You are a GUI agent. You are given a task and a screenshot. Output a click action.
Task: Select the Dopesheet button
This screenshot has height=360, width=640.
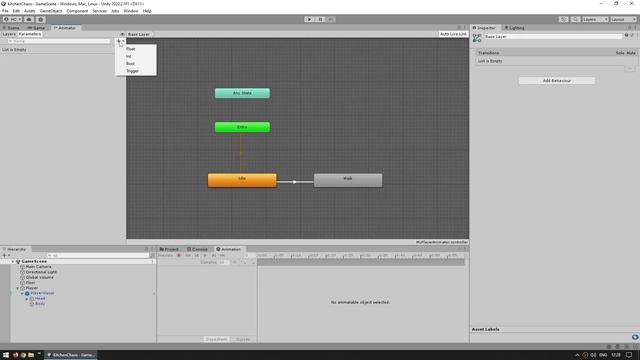216,340
